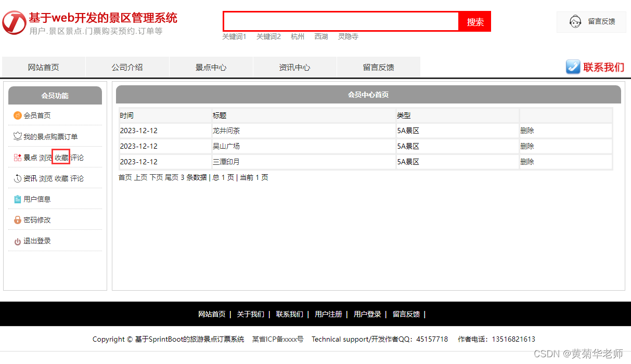Select the 杭州 keyword link
The image size is (631, 364).
[298, 36]
